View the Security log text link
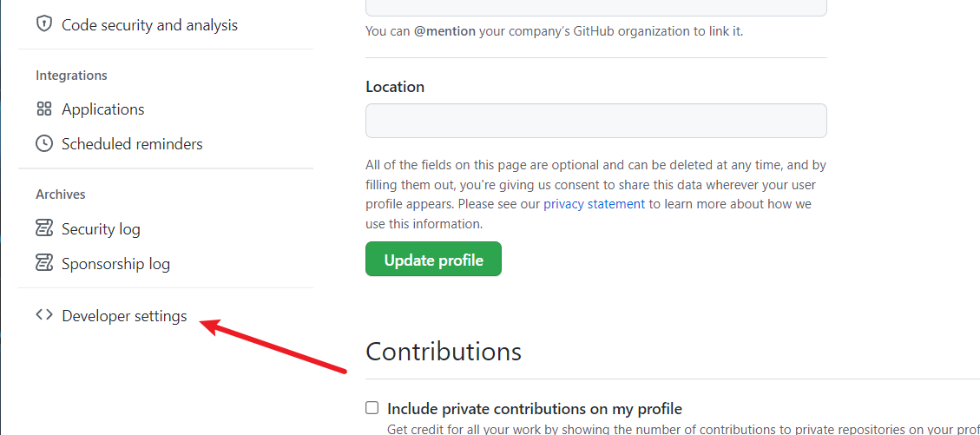 [x=101, y=229]
